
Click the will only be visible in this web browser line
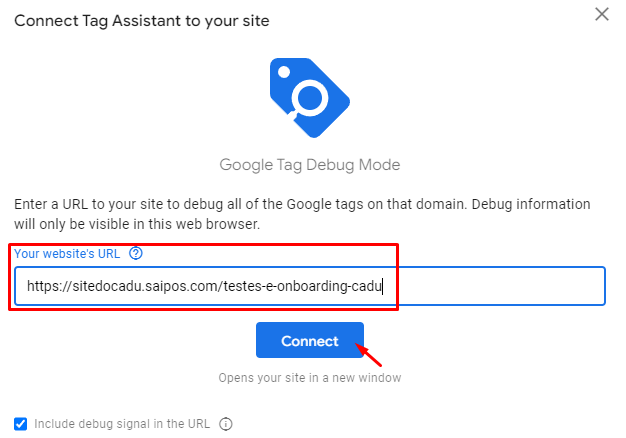[137, 224]
